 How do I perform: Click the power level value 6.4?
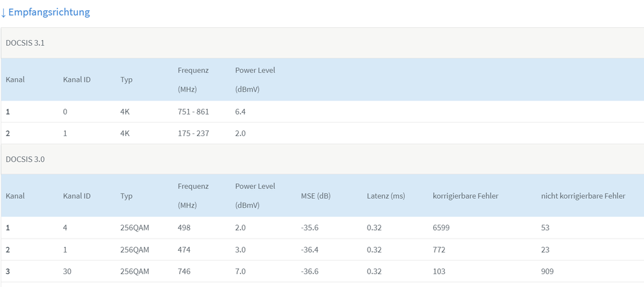(x=240, y=112)
